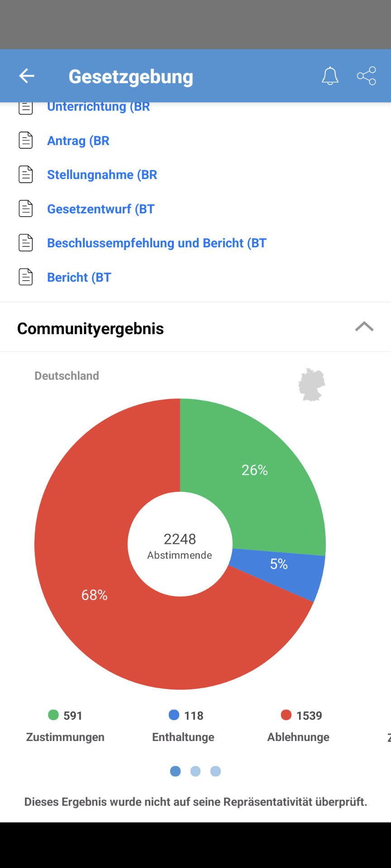Select the third chart page indicator dot
391x868 pixels.
pos(215,771)
